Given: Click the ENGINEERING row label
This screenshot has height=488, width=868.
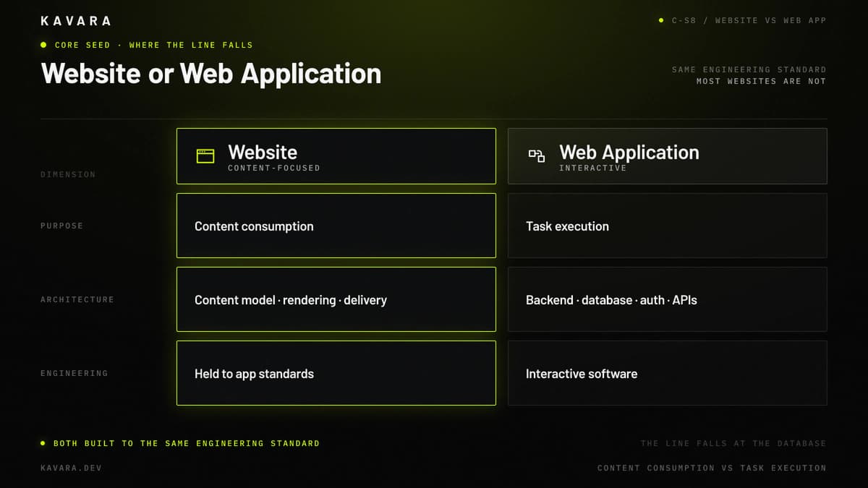Looking at the screenshot, I should [x=75, y=373].
